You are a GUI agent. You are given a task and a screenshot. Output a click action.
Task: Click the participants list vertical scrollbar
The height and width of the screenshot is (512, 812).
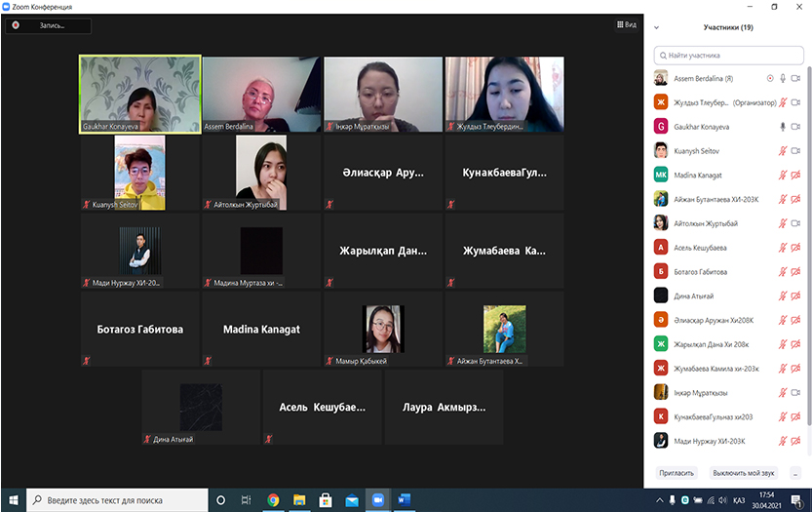point(807,244)
